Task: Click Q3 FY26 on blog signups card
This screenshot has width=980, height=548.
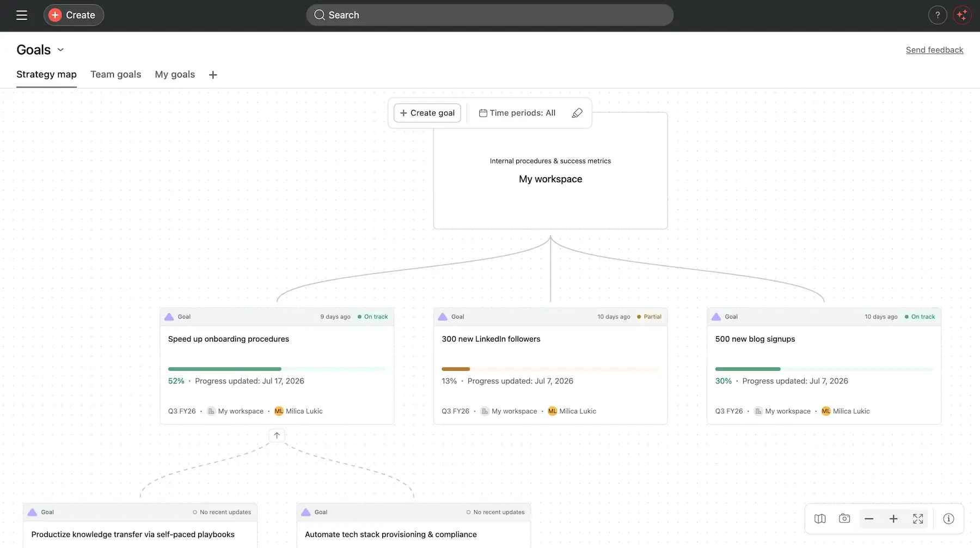Action: [x=729, y=411]
